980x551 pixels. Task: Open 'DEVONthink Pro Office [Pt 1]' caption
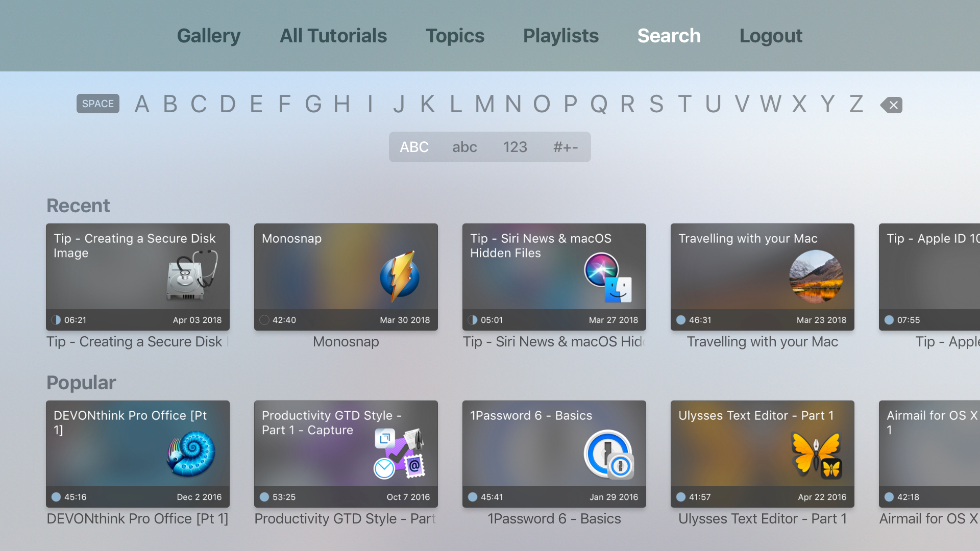138,519
